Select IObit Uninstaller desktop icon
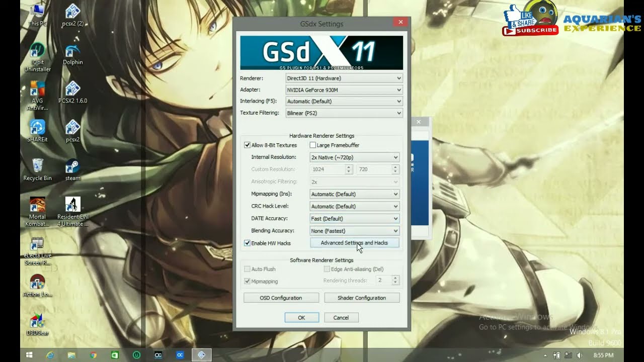The height and width of the screenshot is (362, 644). (x=37, y=57)
